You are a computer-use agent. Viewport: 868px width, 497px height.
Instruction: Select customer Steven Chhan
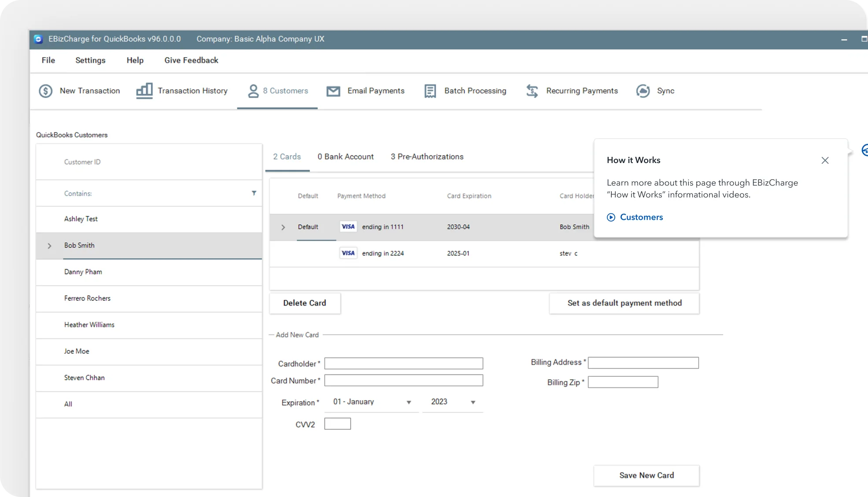pyautogui.click(x=149, y=378)
